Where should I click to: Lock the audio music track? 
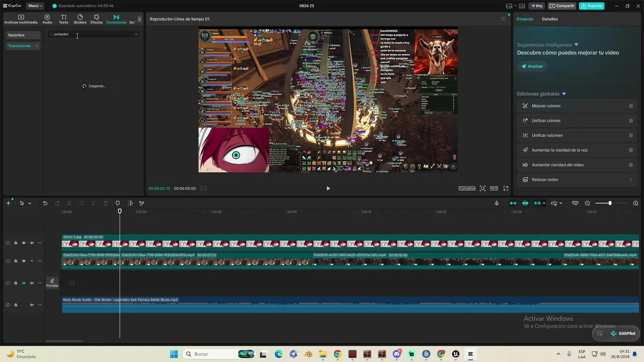tap(16, 305)
